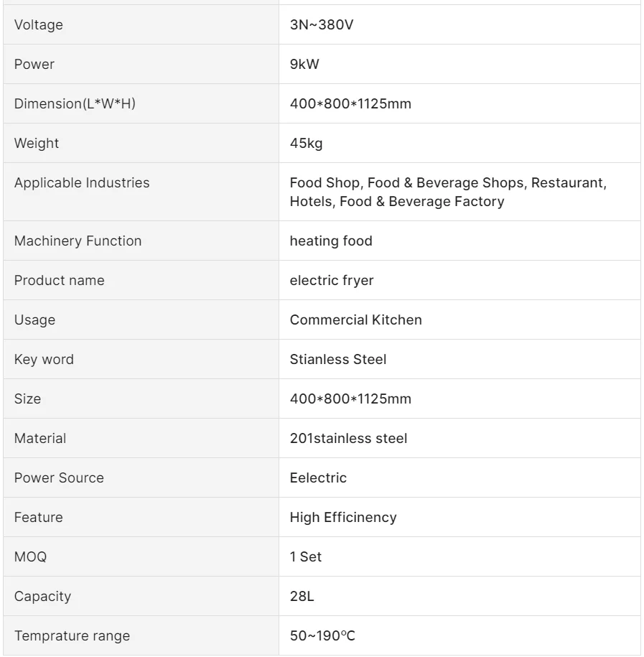Click the Machinery Function label
Viewport: 644px width, 657px height.
click(x=78, y=241)
